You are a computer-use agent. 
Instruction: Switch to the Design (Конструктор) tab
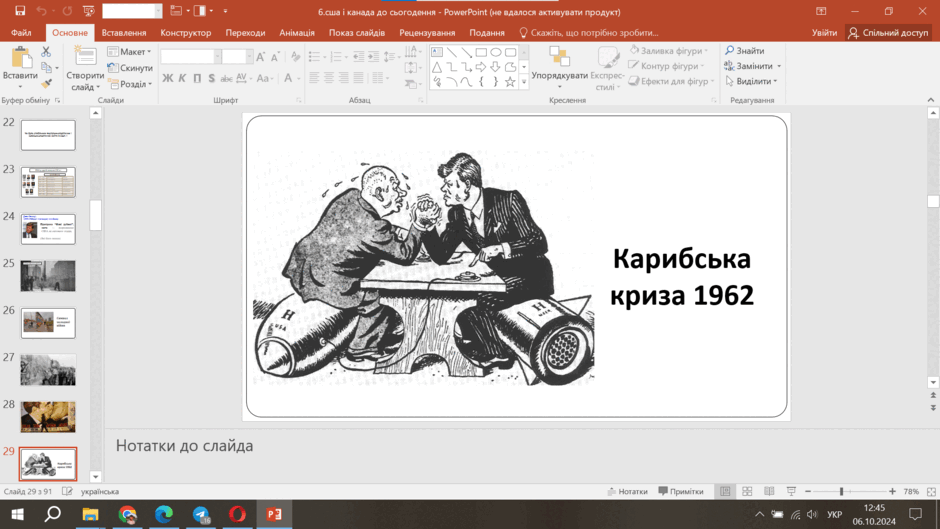pyautogui.click(x=185, y=32)
